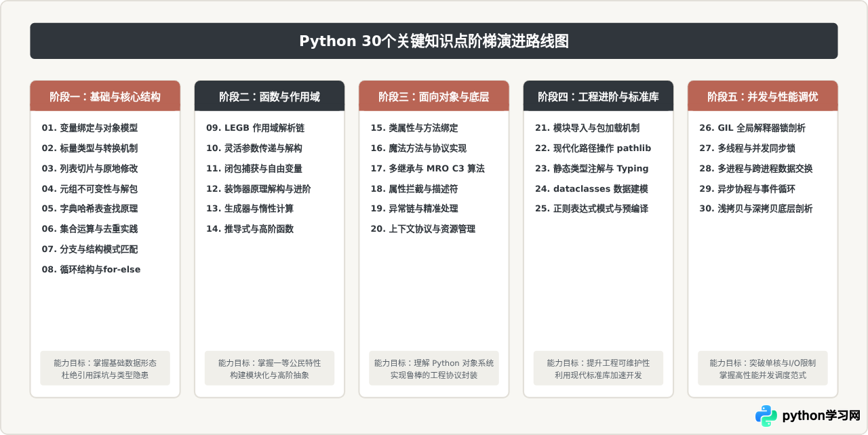The width and height of the screenshot is (868, 435).
Task: Click the title 'Python 30个关键知识点阶梯演进路线图'
Action: click(434, 41)
